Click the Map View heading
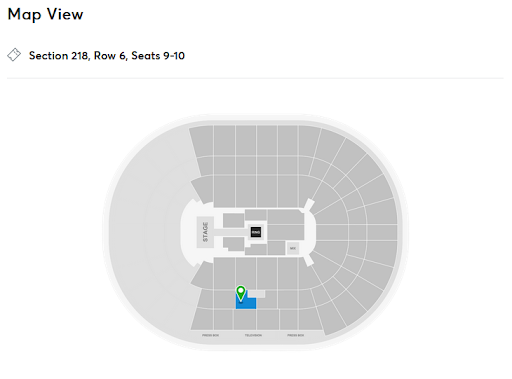The image size is (512, 379). pyautogui.click(x=45, y=14)
